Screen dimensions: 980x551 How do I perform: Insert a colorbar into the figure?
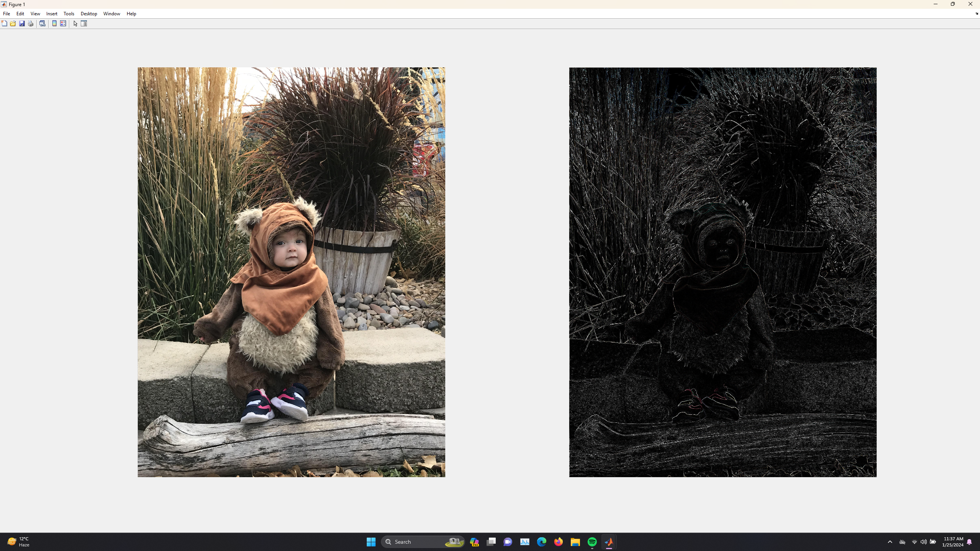pyautogui.click(x=54, y=24)
